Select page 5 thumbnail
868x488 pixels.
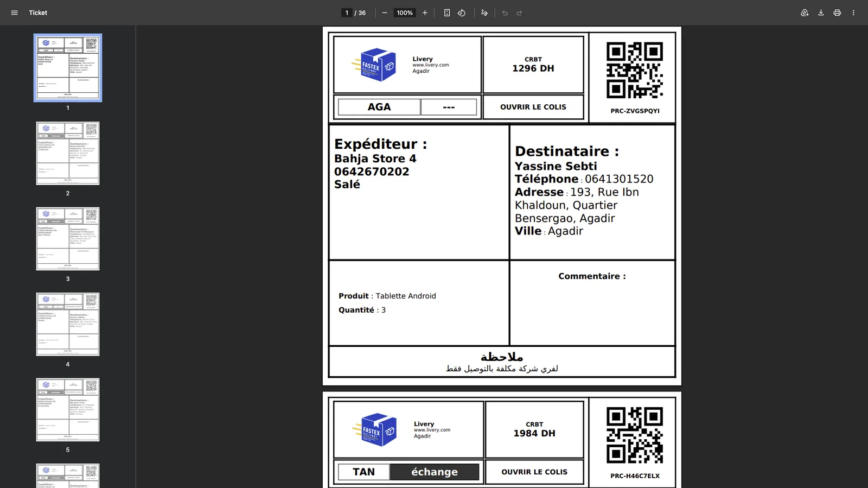tap(68, 410)
